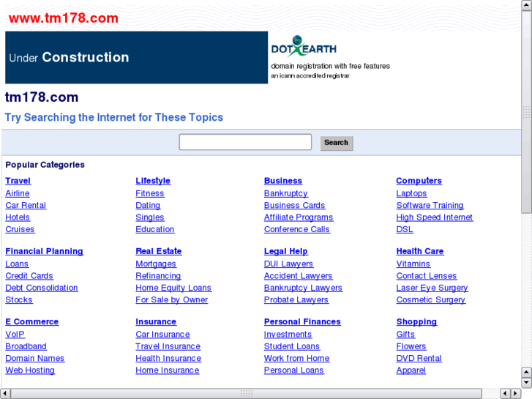
Task: Open the Business category heading link
Action: (x=283, y=181)
